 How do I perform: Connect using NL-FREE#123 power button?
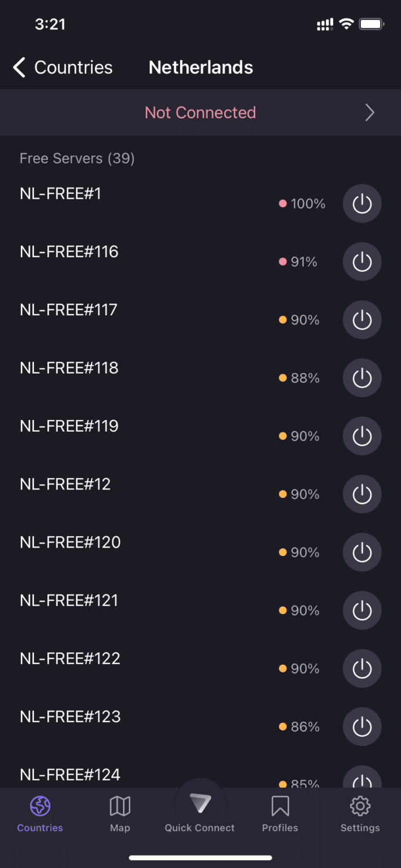pos(362,727)
